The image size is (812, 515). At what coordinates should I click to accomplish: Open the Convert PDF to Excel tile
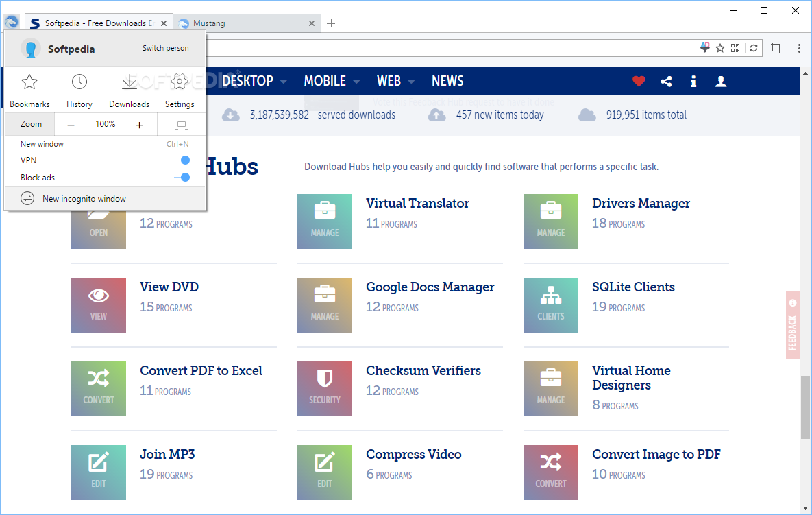(x=99, y=389)
